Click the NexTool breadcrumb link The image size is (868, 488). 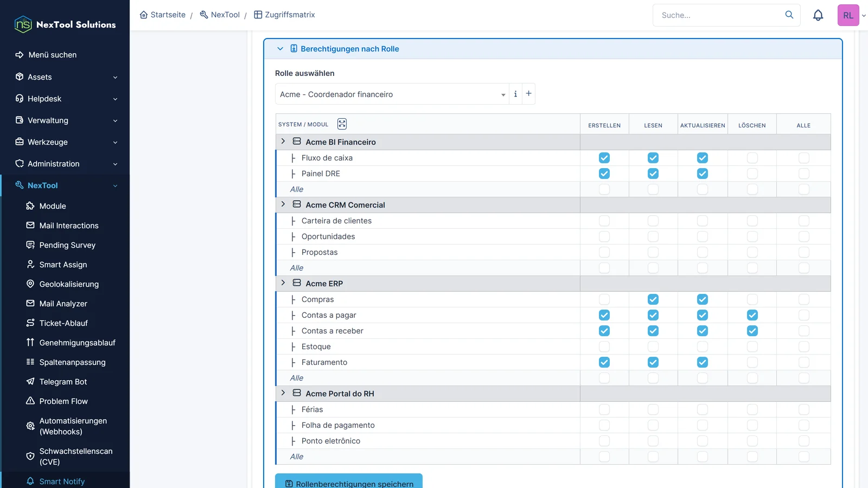[220, 15]
